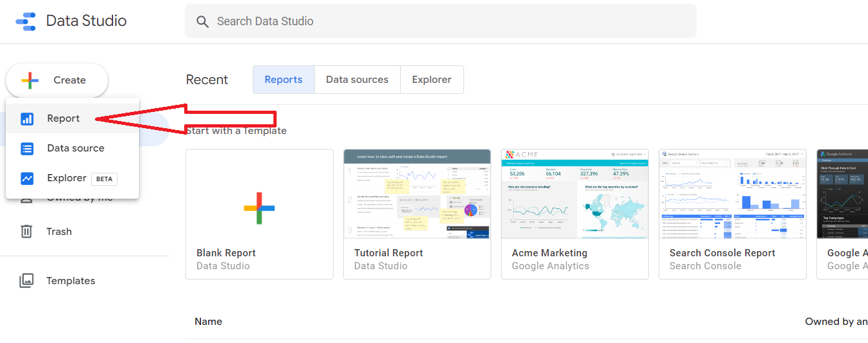Select Report from the Create menu

(x=63, y=118)
